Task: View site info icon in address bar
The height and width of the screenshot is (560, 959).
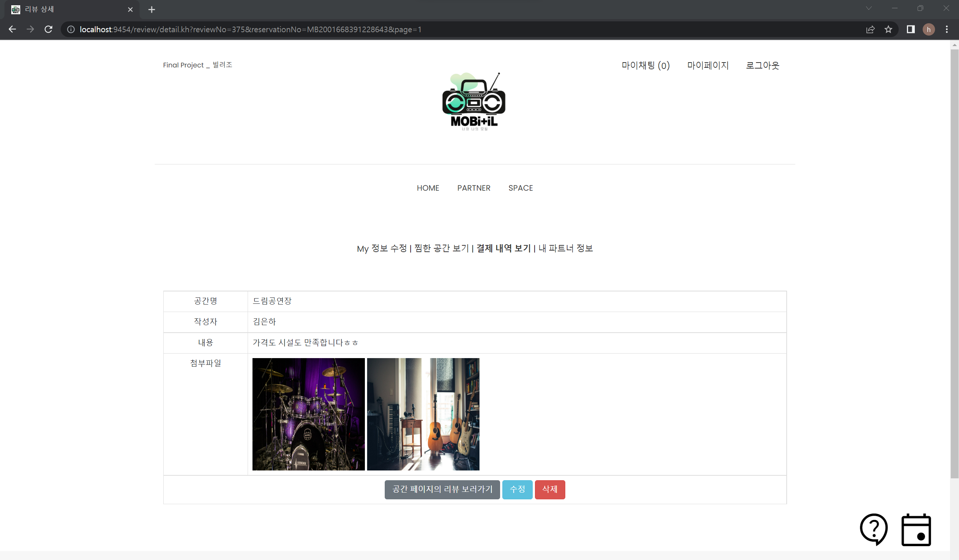Action: 71,29
